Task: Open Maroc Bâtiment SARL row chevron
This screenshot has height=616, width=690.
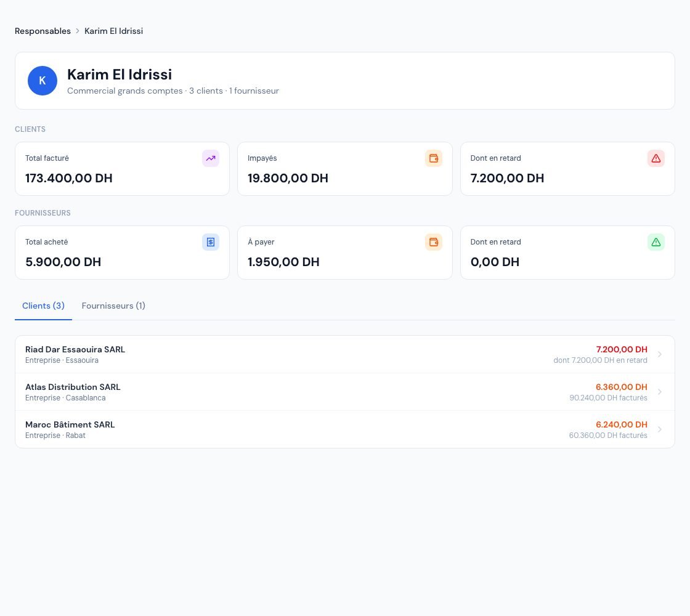Action: 659,429
